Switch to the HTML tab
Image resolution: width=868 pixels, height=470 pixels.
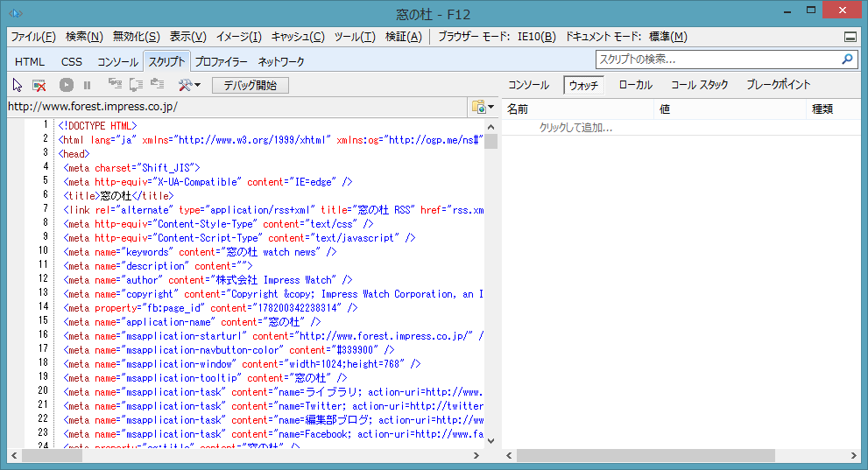30,61
